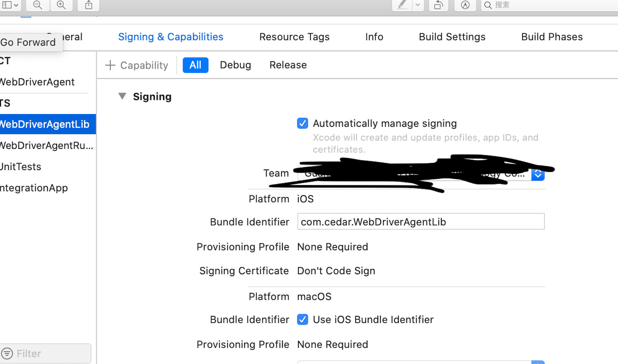Uncheck Automatically manage signing

(x=302, y=123)
